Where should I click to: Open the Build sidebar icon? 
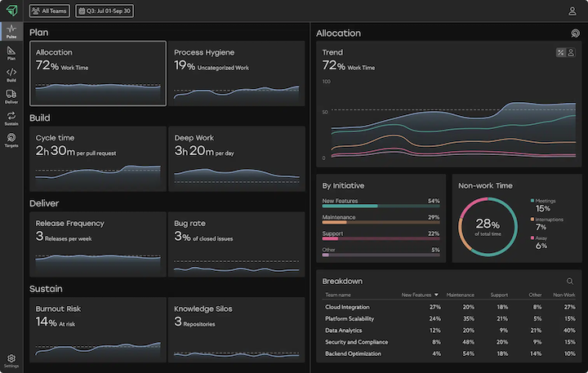pyautogui.click(x=11, y=75)
